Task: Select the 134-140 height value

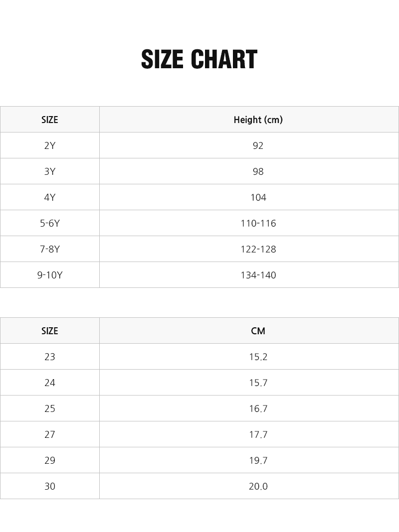Action: point(258,275)
